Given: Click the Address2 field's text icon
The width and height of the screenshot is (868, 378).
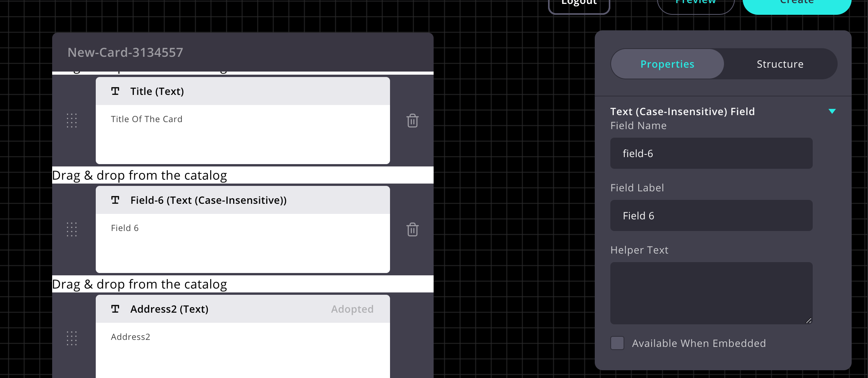Looking at the screenshot, I should [115, 309].
